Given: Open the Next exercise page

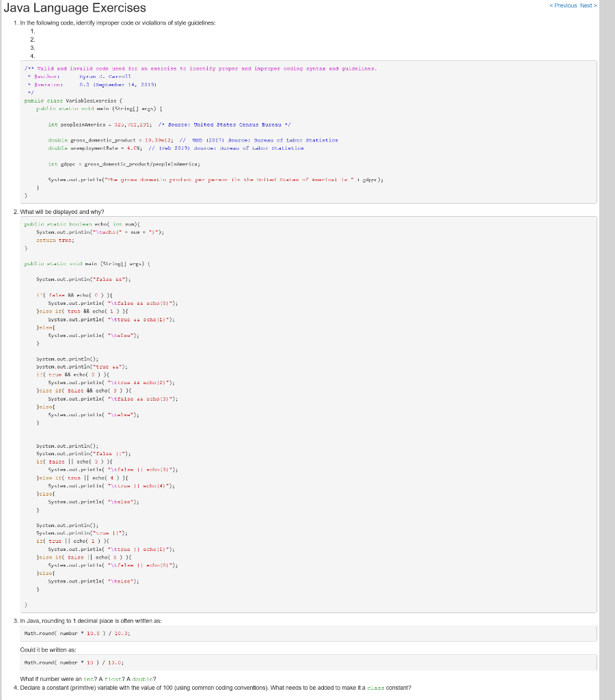Looking at the screenshot, I should point(589,5).
